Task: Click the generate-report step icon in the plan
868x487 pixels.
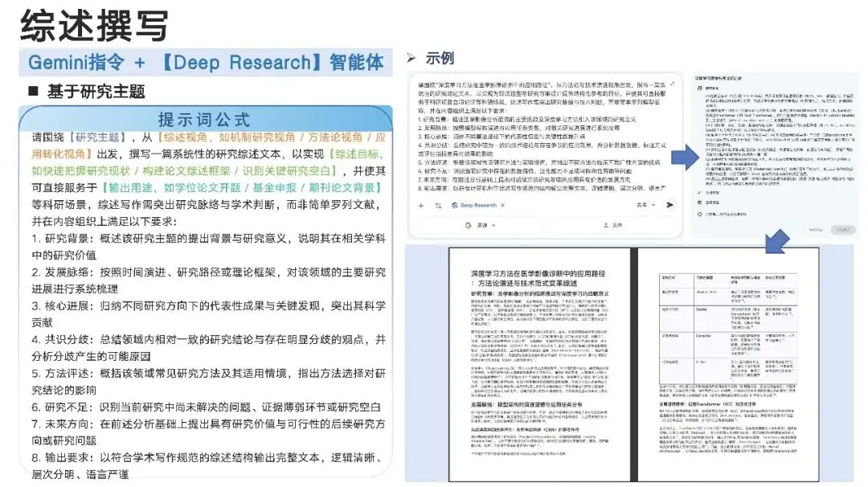Action: pyautogui.click(x=699, y=203)
